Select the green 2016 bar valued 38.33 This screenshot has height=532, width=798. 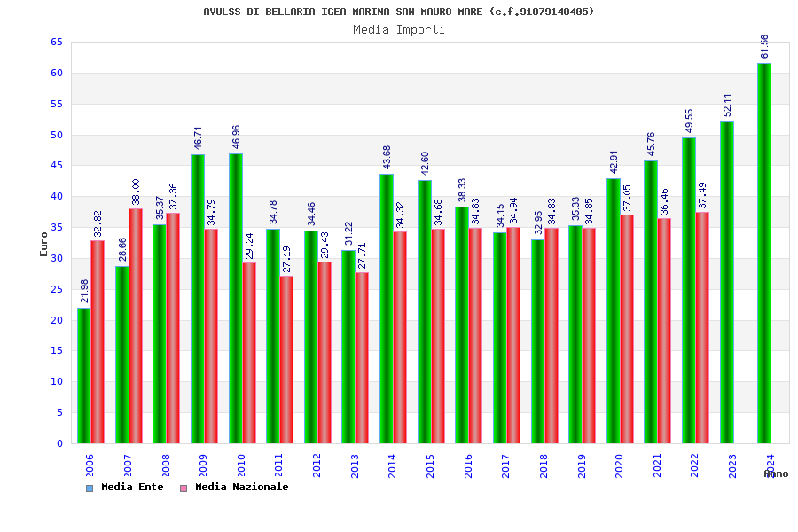click(x=462, y=325)
